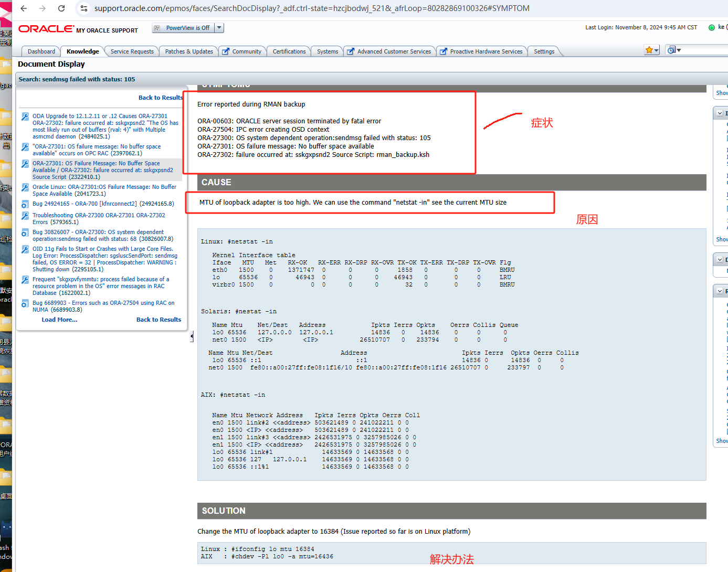Click the bug icon beside Bug 30826007
The image size is (728, 572).
pos(25,232)
